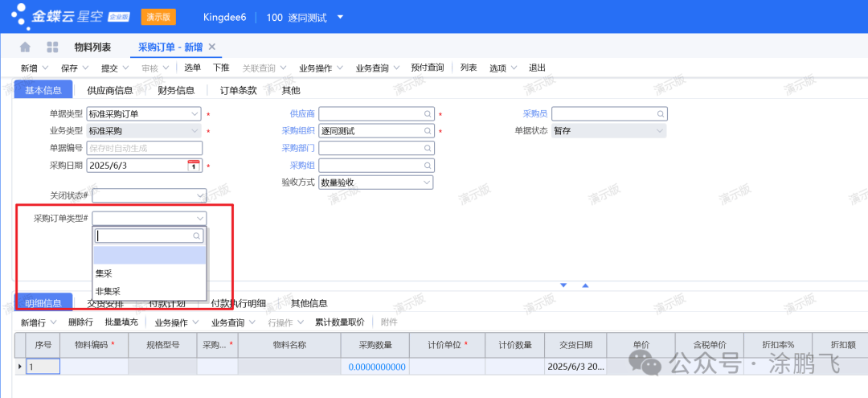Click the purchase group search icon

(428, 166)
